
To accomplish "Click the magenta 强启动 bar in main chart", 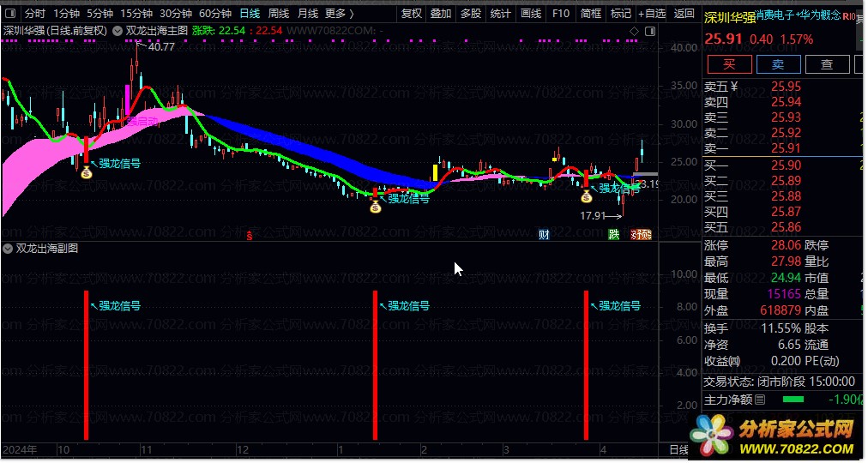I will [x=127, y=100].
